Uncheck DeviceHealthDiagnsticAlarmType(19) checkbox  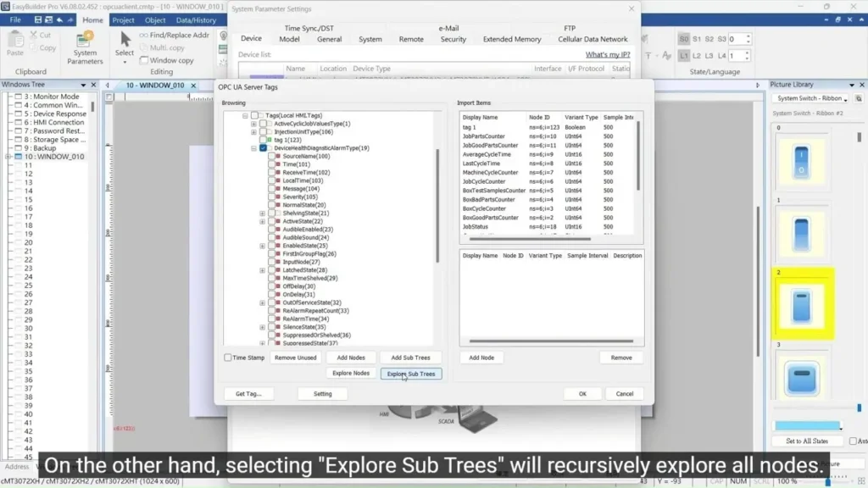click(x=264, y=148)
